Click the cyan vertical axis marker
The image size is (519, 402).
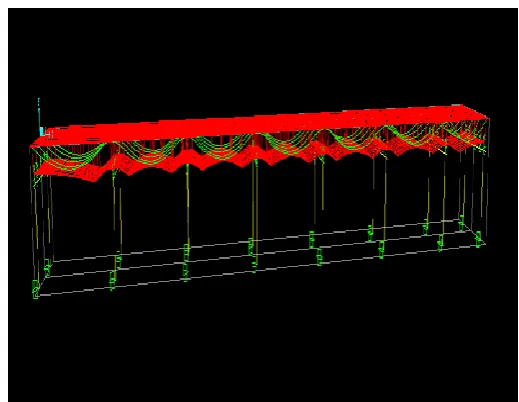40,117
